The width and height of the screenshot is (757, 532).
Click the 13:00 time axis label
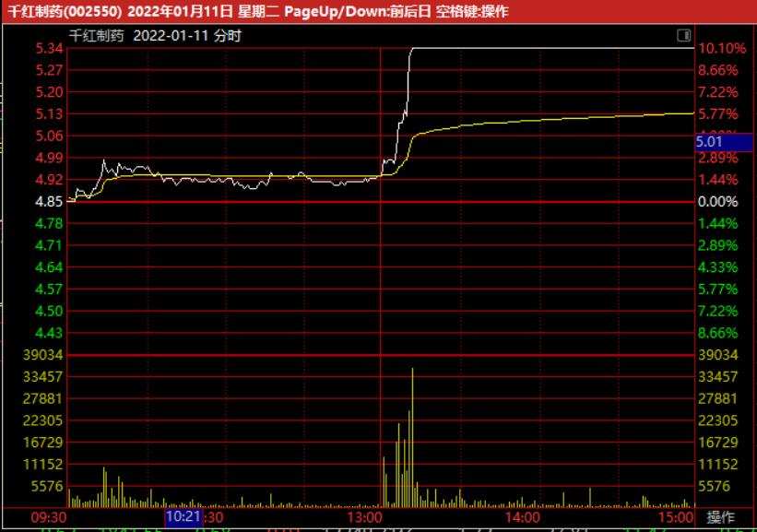[x=364, y=517]
